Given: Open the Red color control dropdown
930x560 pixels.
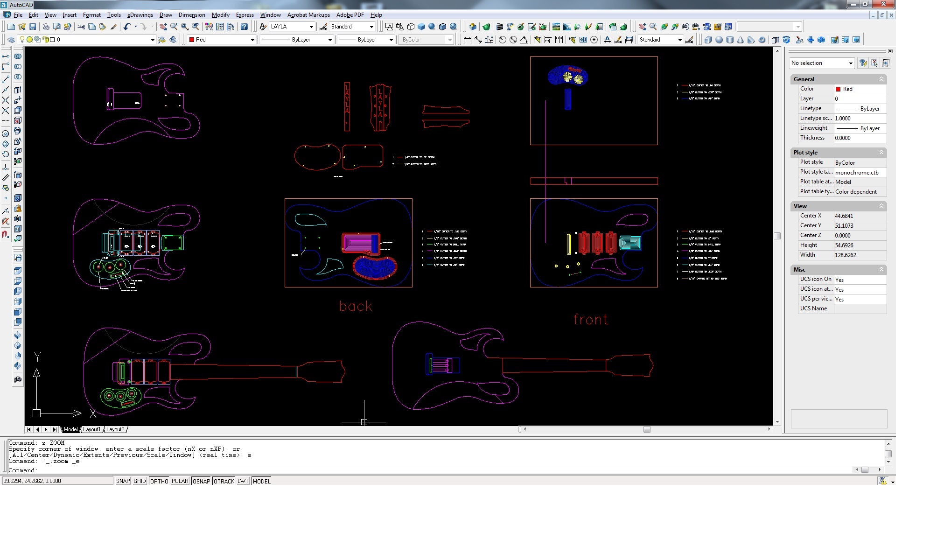Looking at the screenshot, I should click(252, 40).
